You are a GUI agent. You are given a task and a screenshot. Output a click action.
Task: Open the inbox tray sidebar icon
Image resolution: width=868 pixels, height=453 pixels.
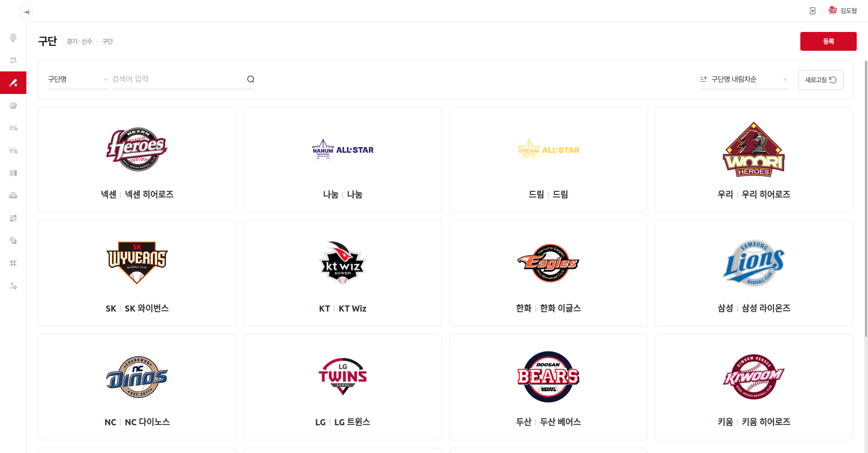(x=13, y=195)
